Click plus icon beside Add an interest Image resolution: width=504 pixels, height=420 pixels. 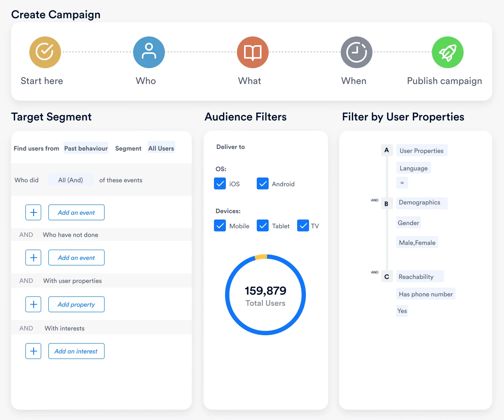coord(33,351)
